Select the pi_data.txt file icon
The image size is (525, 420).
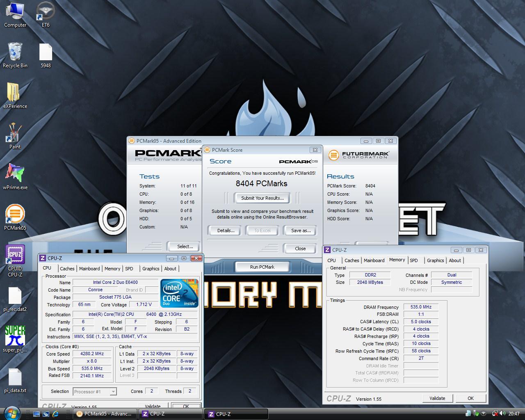click(x=15, y=381)
